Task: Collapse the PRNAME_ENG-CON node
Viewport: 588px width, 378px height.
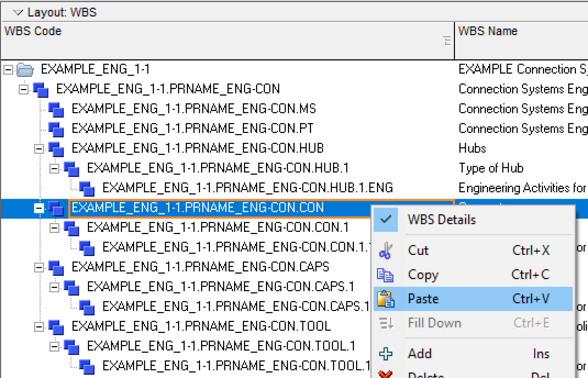Action: coord(24,89)
